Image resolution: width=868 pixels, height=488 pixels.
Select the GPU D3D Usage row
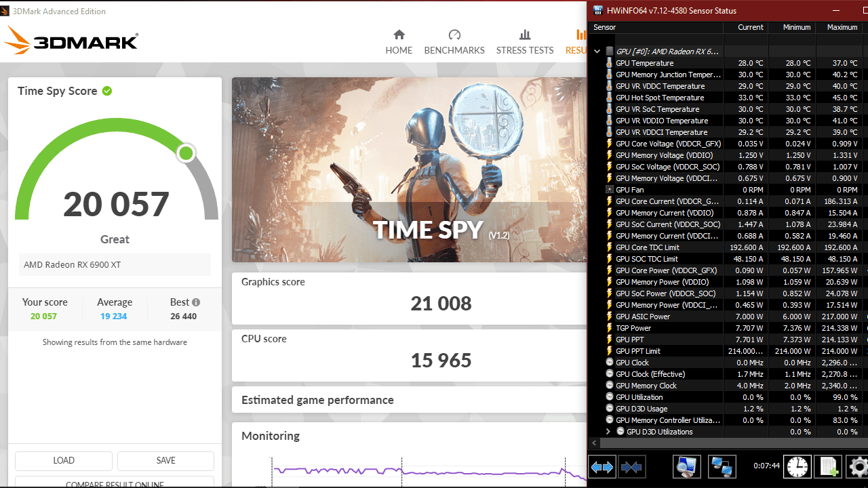coord(728,409)
